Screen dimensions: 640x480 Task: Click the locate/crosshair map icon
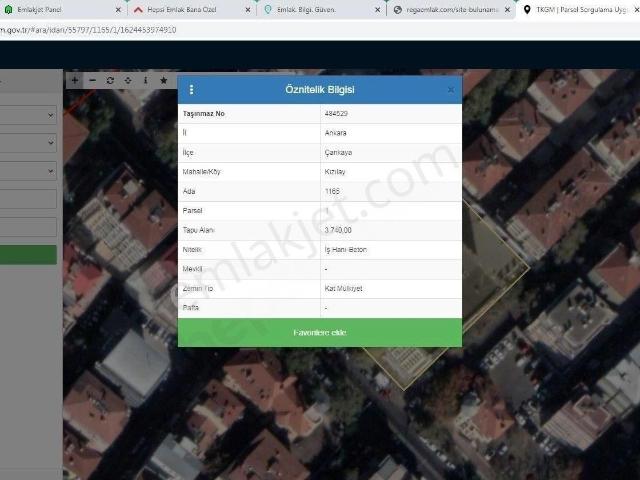(x=128, y=80)
